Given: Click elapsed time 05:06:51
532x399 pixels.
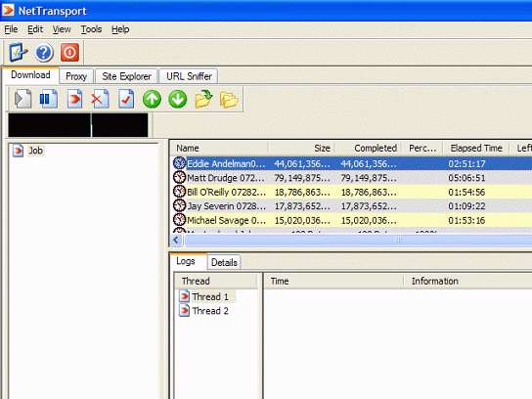Looking at the screenshot, I should 466,178.
